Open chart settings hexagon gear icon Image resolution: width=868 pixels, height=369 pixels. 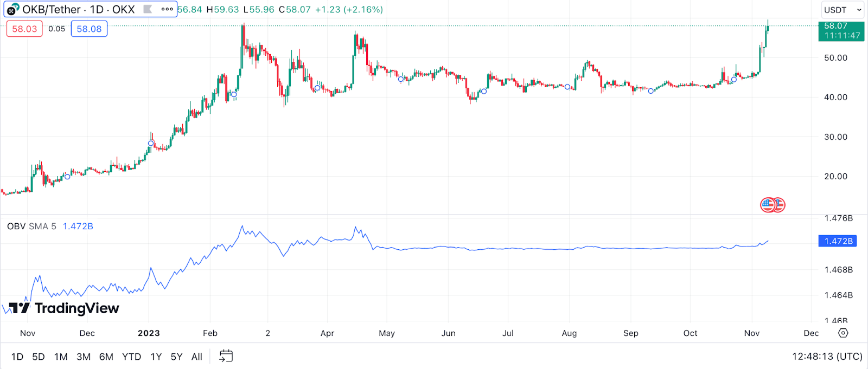[843, 333]
